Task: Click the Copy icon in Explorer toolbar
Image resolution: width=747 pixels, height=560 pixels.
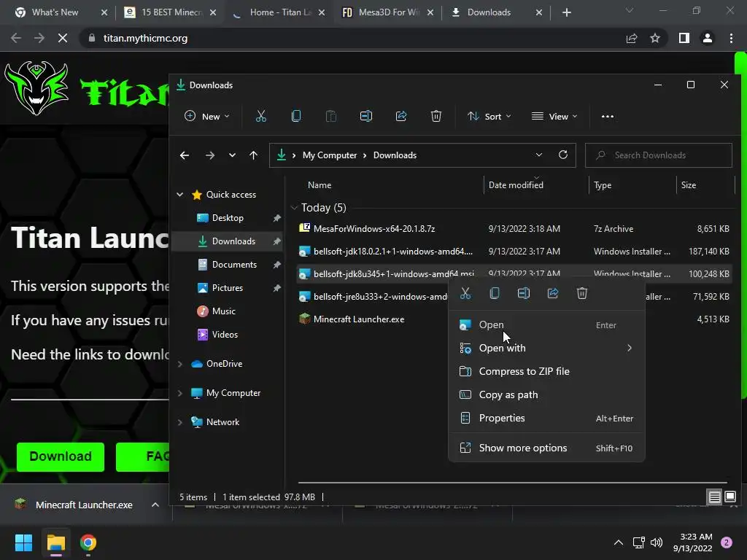Action: (296, 116)
